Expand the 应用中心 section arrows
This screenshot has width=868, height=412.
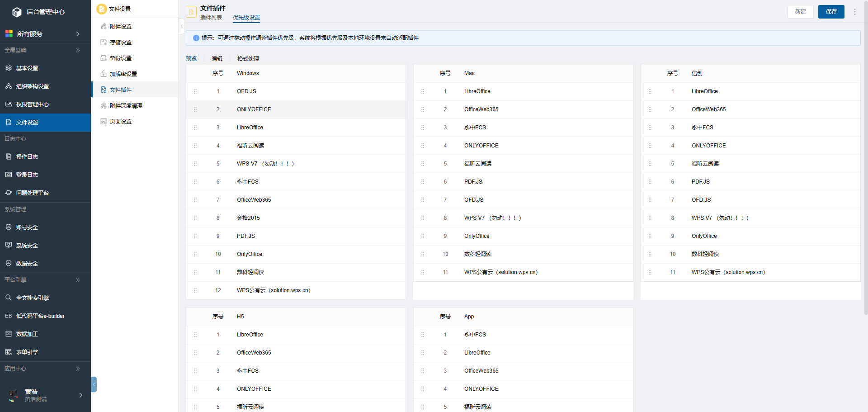point(78,369)
